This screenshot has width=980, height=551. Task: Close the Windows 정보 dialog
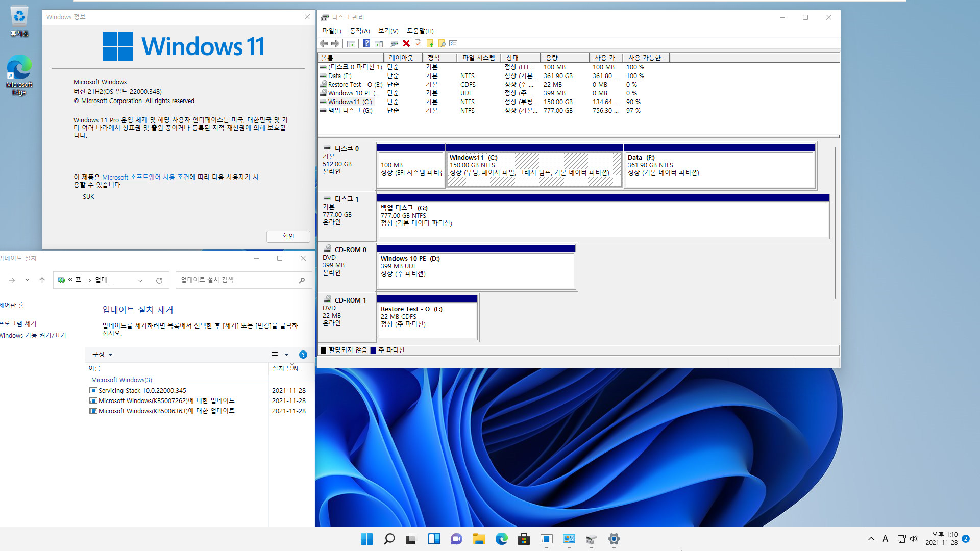[x=307, y=17]
